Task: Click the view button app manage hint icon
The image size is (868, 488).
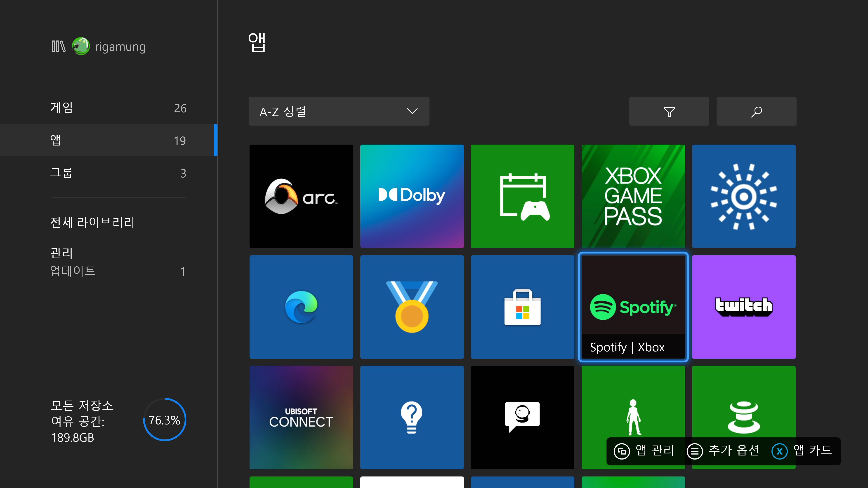Action: 622,451
